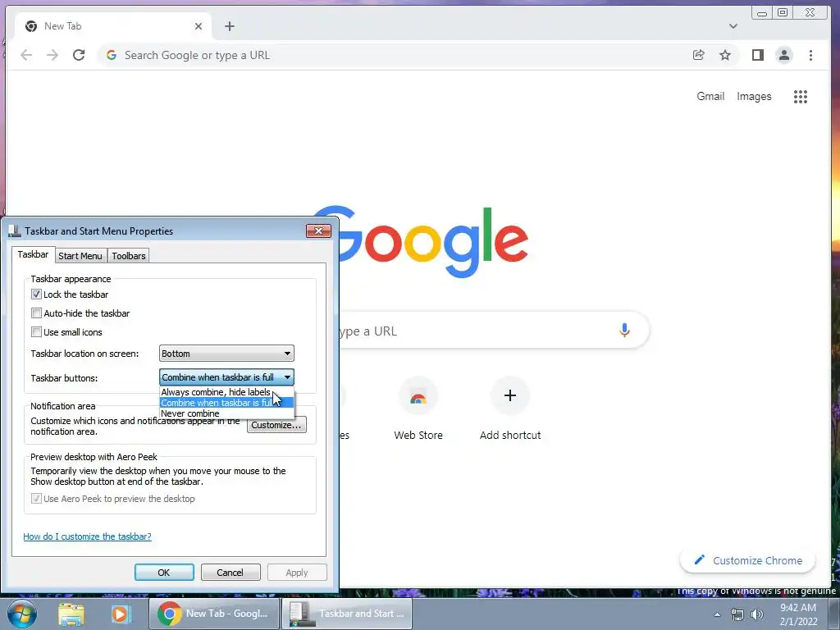Toggle Lock the taskbar checkbox
This screenshot has width=840, height=630.
click(36, 294)
